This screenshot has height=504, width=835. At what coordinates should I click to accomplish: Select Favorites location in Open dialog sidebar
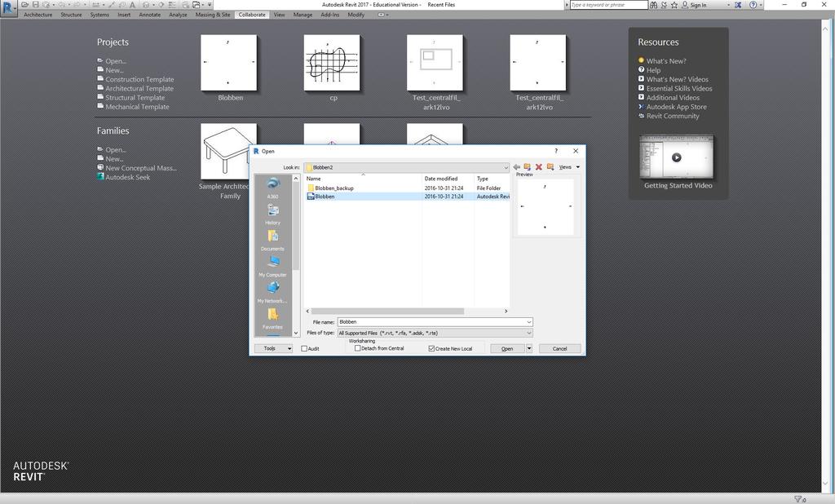[272, 318]
